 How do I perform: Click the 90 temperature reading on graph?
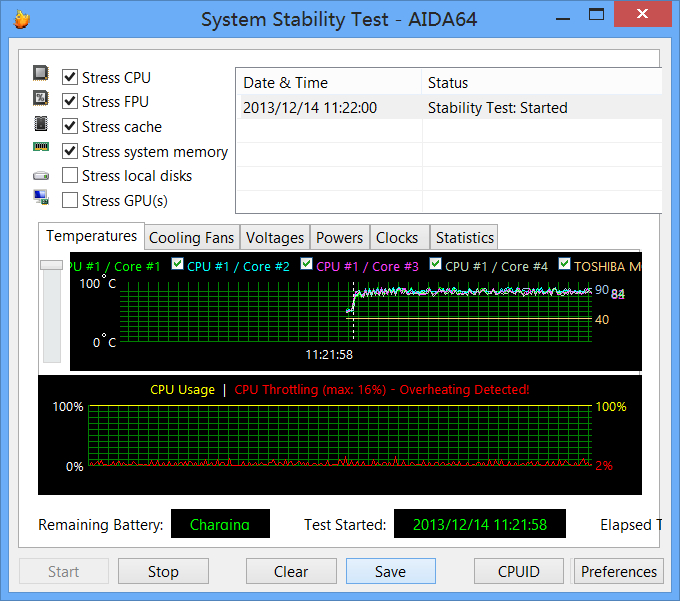pos(602,289)
